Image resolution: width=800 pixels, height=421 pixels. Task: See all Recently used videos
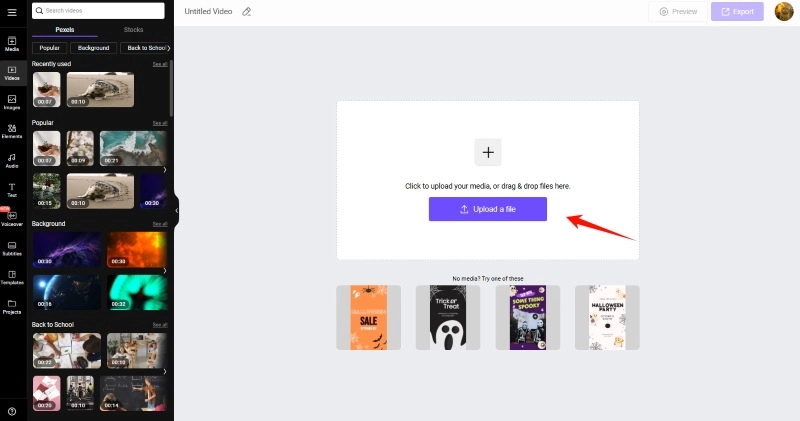click(160, 64)
